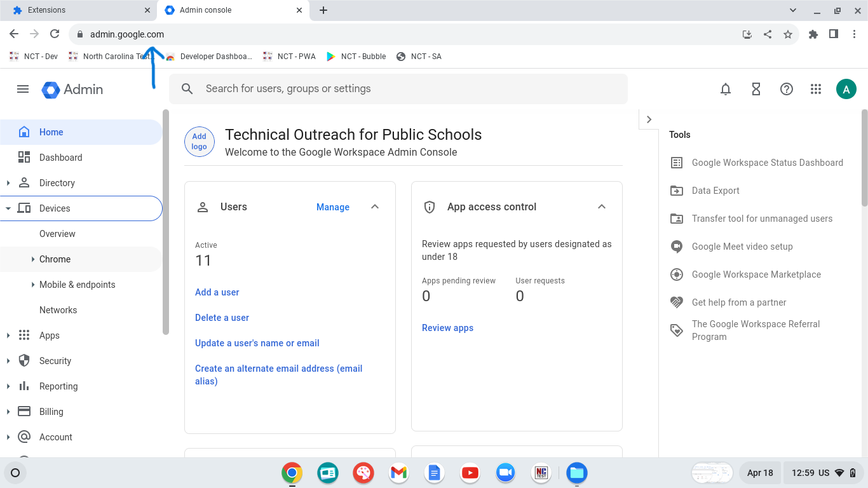Image resolution: width=868 pixels, height=488 pixels.
Task: Open the notifications bell
Action: pyautogui.click(x=726, y=90)
